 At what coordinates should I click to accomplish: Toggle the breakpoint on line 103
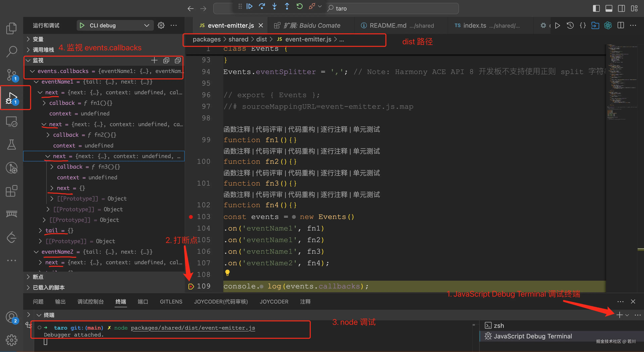point(191,217)
